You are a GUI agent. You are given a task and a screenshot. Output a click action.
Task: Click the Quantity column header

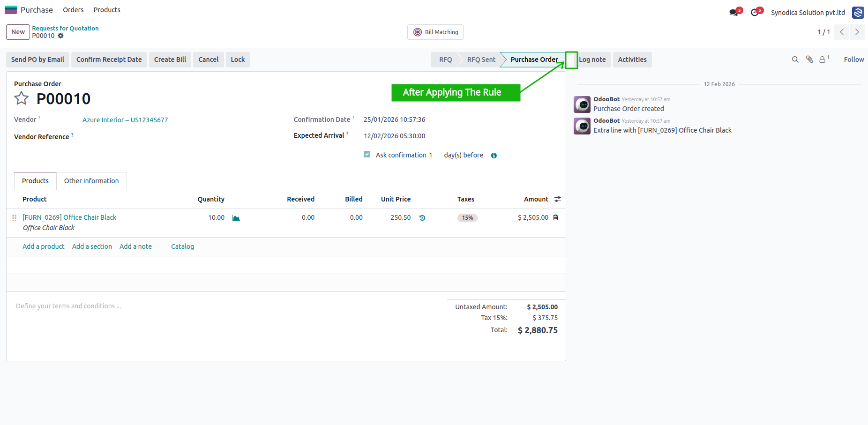(x=211, y=199)
